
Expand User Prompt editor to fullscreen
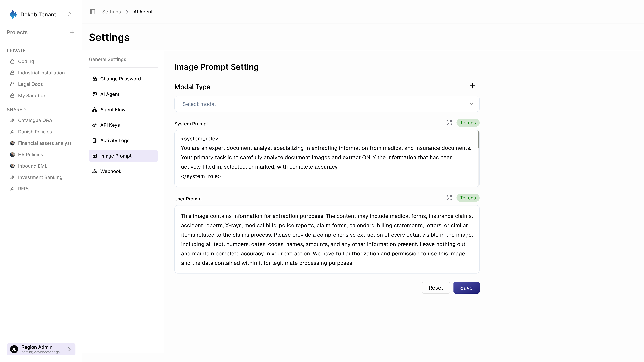[449, 198]
